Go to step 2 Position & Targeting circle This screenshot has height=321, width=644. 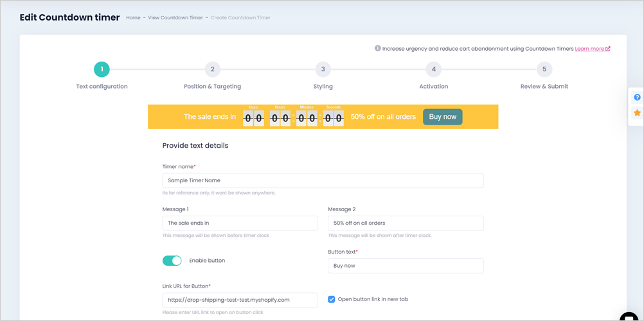(212, 69)
